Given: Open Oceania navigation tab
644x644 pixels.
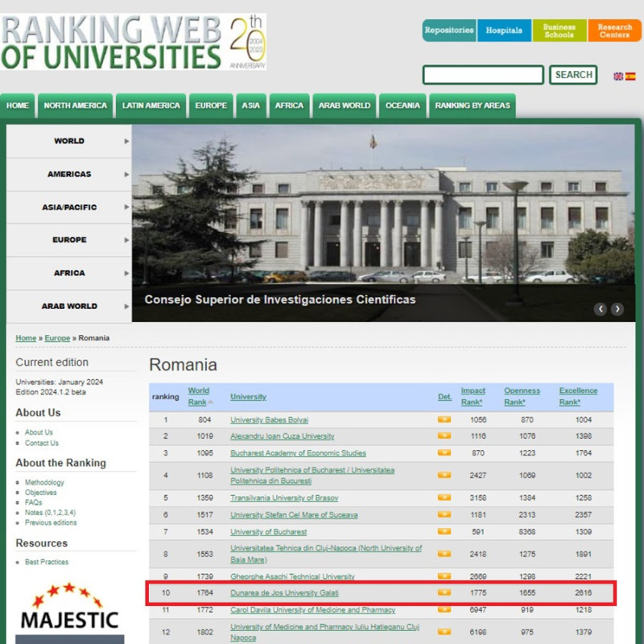Looking at the screenshot, I should 402,105.
